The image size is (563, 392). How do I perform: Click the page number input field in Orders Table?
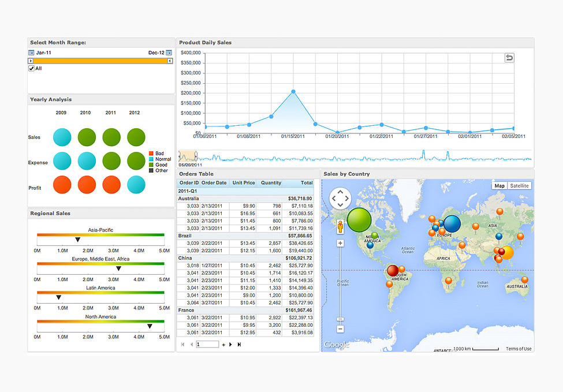coord(208,344)
